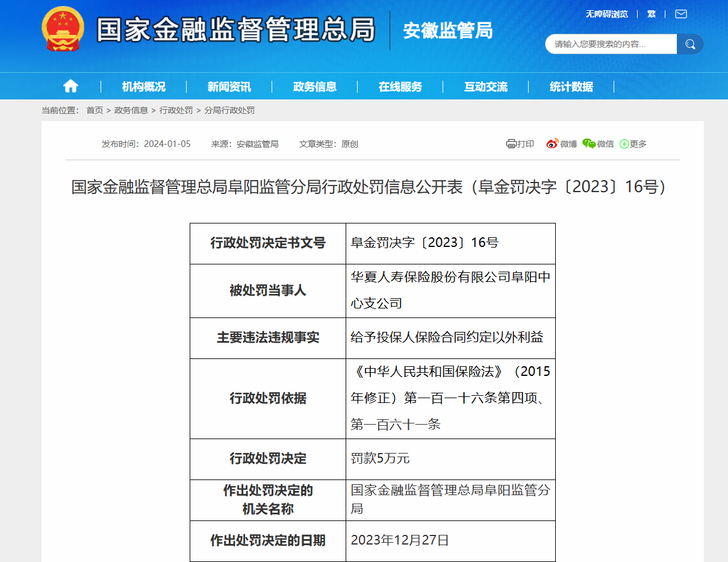
Task: Click the 来源：安徽监管局 text
Action: pos(244,144)
